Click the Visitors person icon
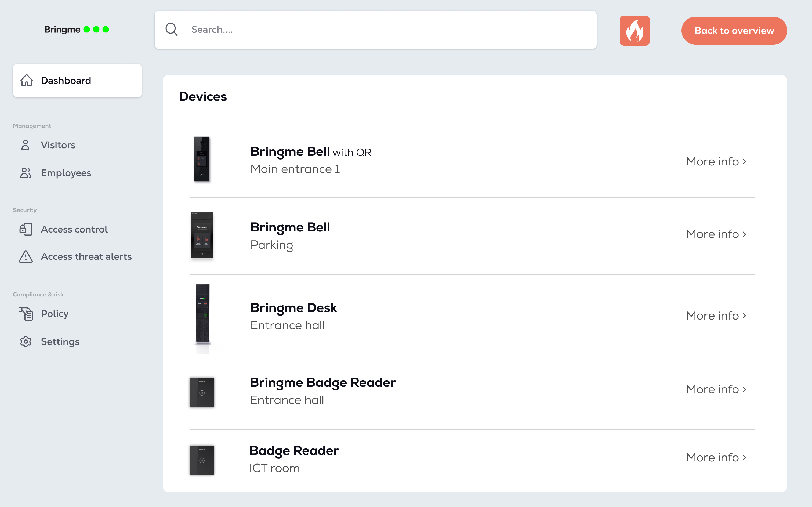 click(26, 145)
